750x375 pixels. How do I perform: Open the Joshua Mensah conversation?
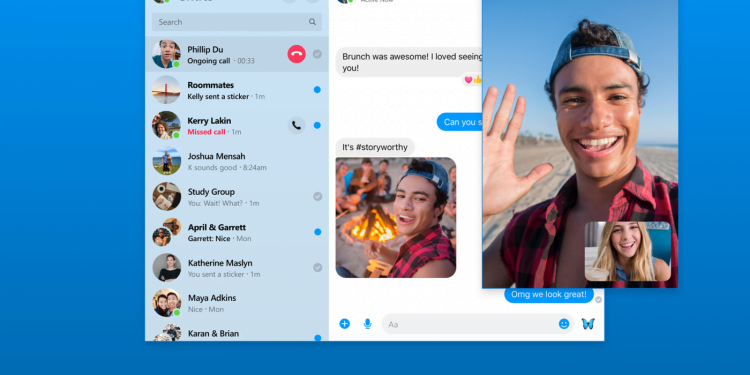237,161
